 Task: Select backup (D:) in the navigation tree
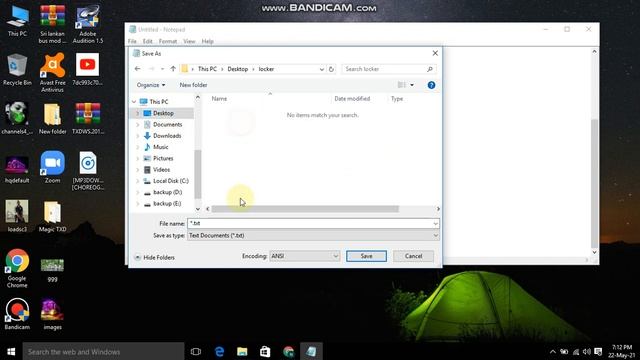(167, 192)
